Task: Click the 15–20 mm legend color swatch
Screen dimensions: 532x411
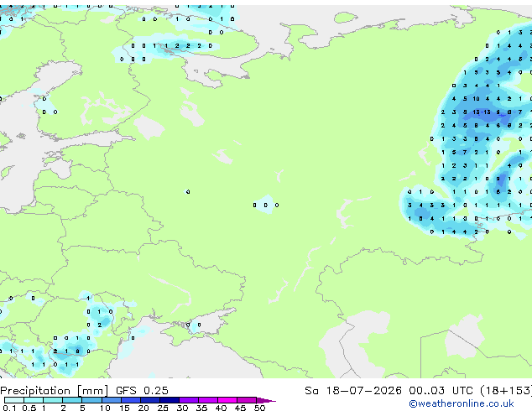Action: point(131,400)
